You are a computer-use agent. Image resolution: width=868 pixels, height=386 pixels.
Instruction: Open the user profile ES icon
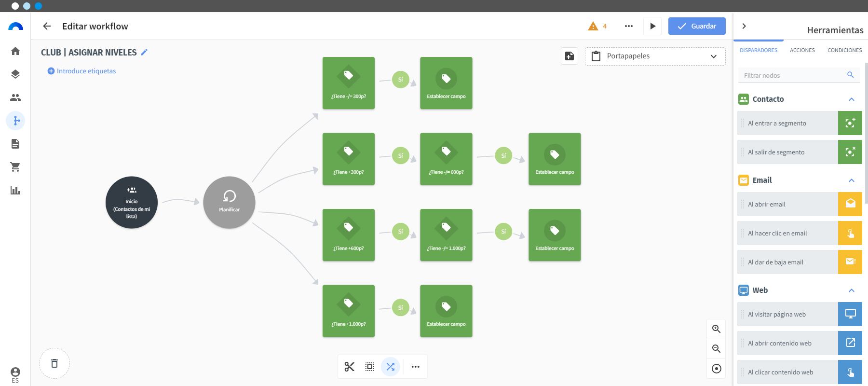point(15,374)
